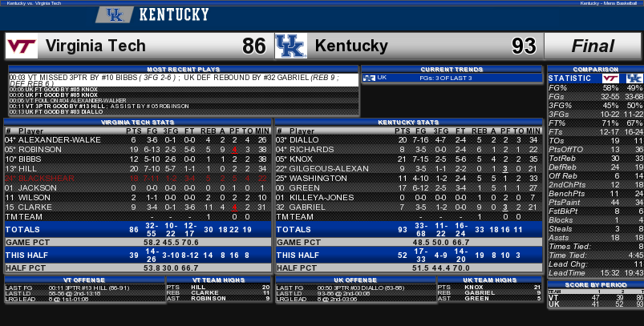Click the Score By Period header
Screen dimensions: 644x326
point(596,284)
